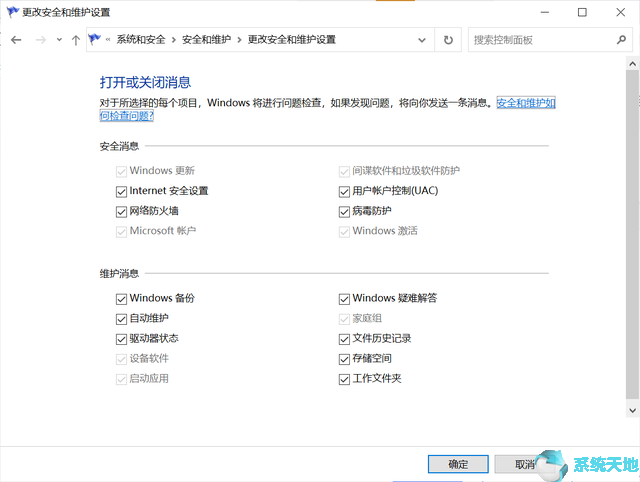This screenshot has height=482, width=640.
Task: Toggle the 工作文件夹 checkbox
Action: coord(344,379)
